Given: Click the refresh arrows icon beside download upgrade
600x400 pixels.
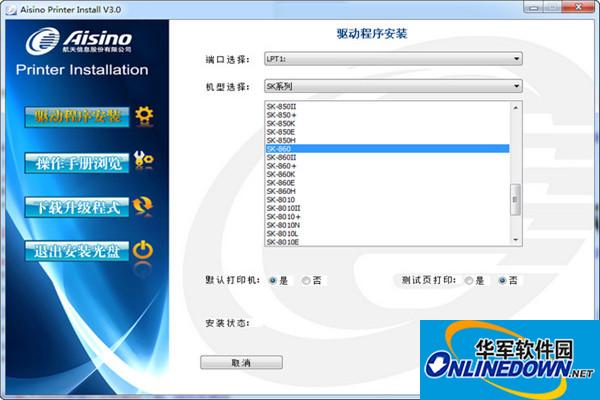Looking at the screenshot, I should click(x=142, y=206).
